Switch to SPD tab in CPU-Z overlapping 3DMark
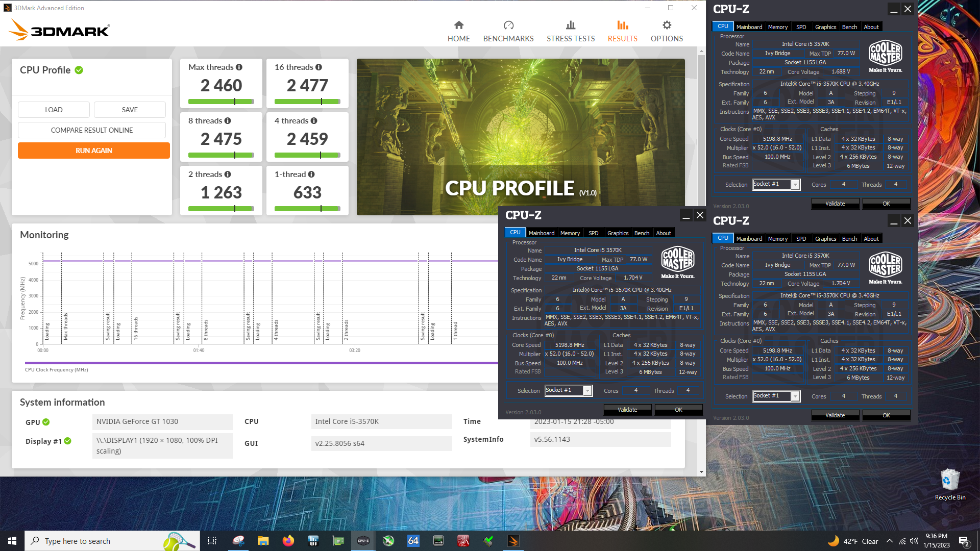Image resolution: width=980 pixels, height=551 pixels. (x=593, y=233)
